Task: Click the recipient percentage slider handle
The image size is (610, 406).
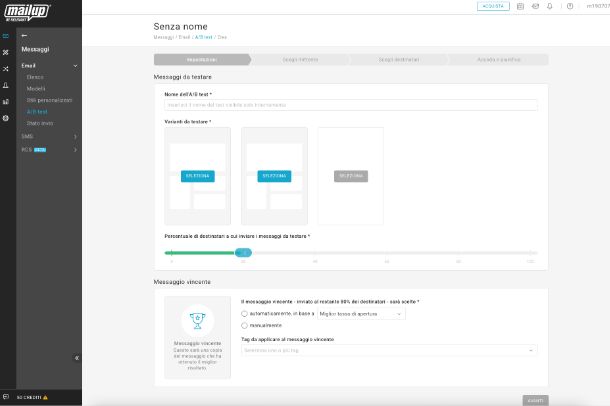Action: (x=244, y=252)
